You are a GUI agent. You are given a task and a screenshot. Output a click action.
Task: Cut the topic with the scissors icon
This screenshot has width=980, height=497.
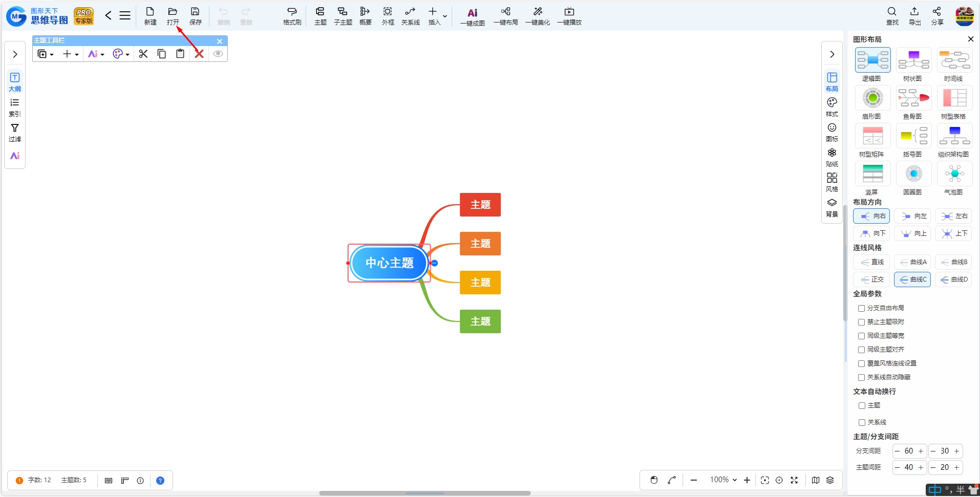point(143,54)
